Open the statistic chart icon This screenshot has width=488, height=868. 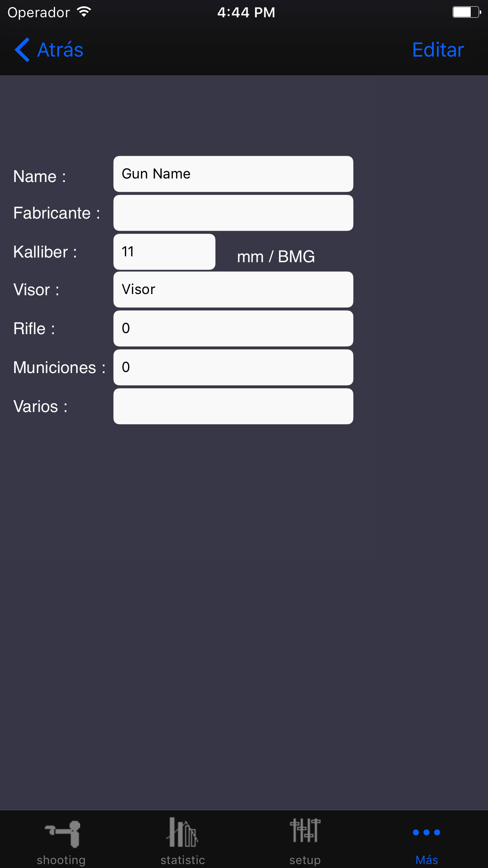(x=182, y=832)
